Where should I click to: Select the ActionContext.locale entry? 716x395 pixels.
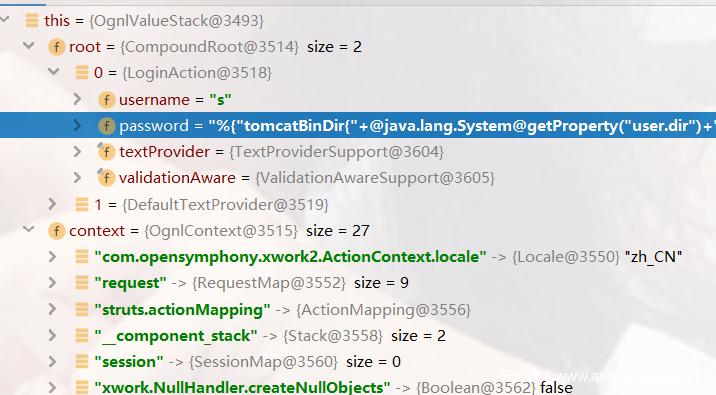click(358, 257)
